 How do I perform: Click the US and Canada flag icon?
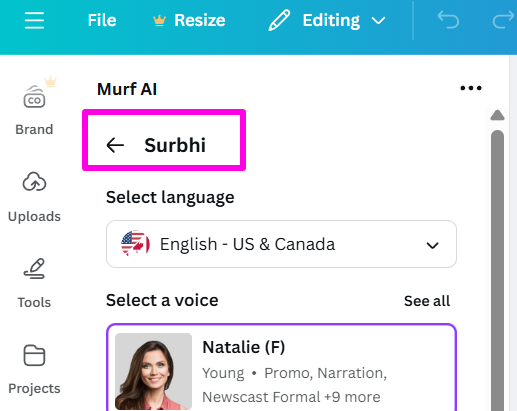(135, 244)
